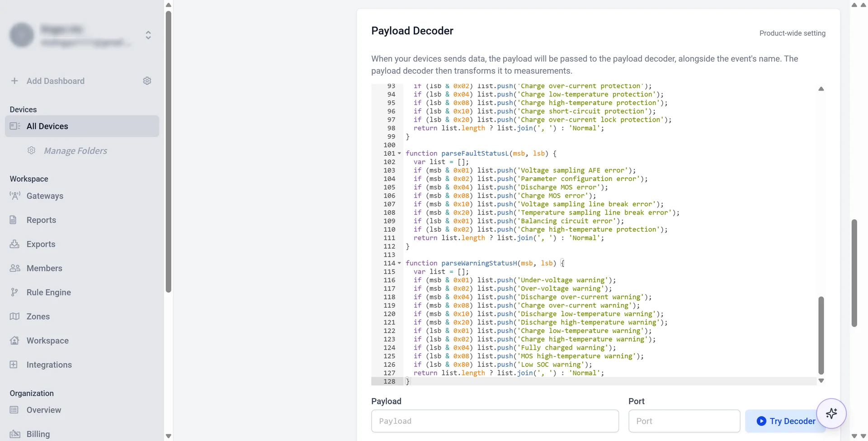
Task: Open Manage Folders link
Action: pyautogui.click(x=75, y=151)
